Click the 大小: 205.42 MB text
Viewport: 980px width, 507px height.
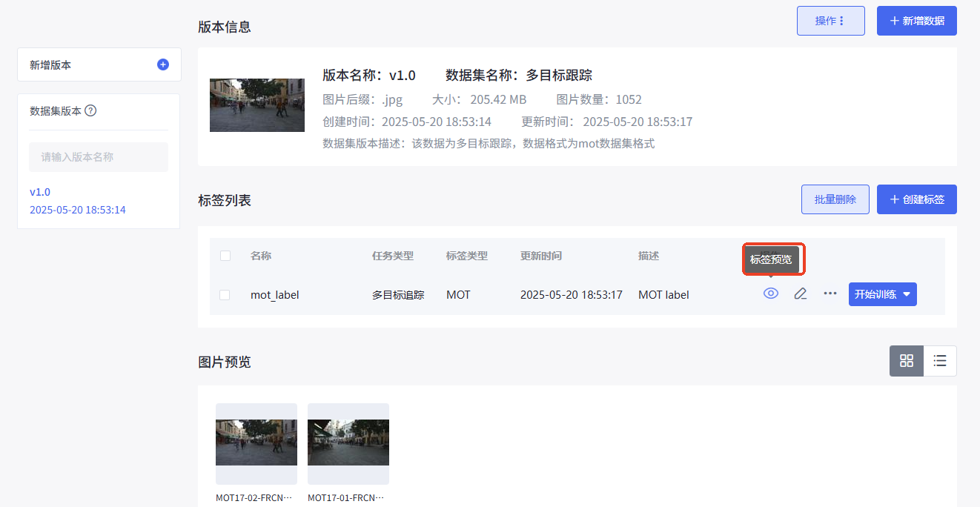pyautogui.click(x=480, y=99)
